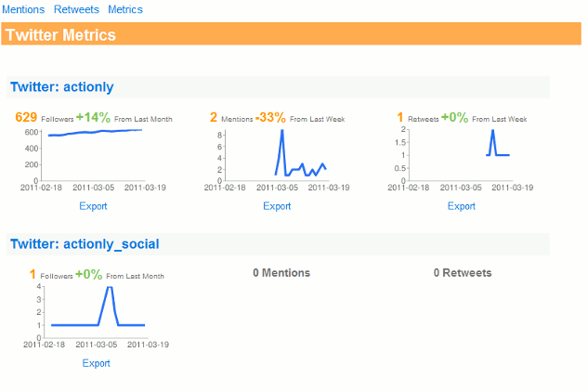Click the actionly_social followers chart peak
588x391 pixels.
[x=110, y=288]
